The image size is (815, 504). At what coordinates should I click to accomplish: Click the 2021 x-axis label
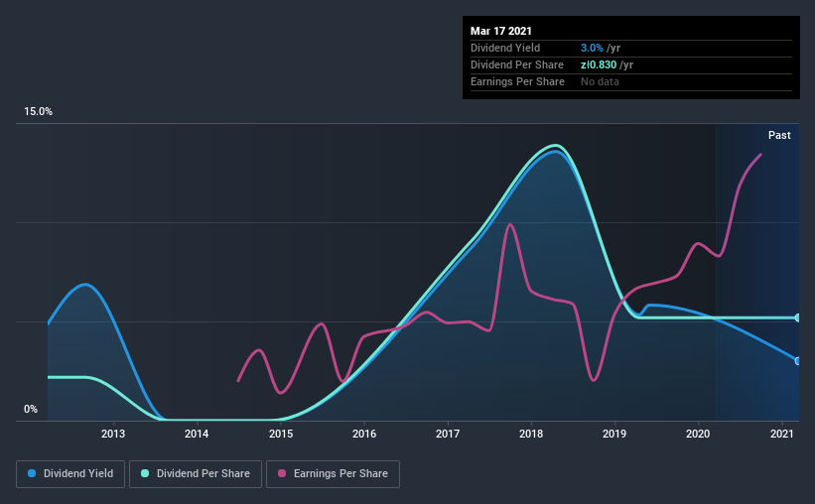click(x=781, y=434)
